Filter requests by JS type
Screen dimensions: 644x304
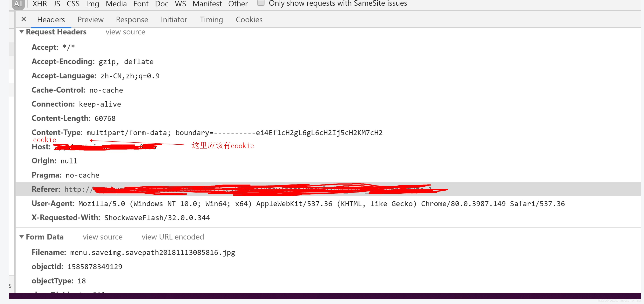pos(57,4)
